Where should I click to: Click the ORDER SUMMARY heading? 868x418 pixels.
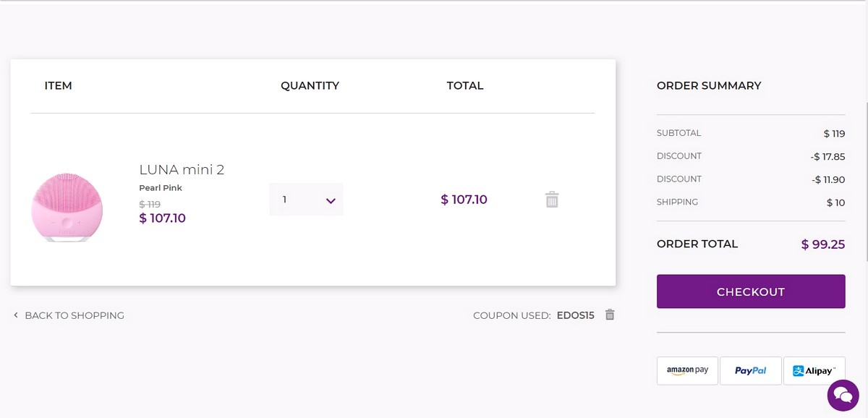pos(709,85)
